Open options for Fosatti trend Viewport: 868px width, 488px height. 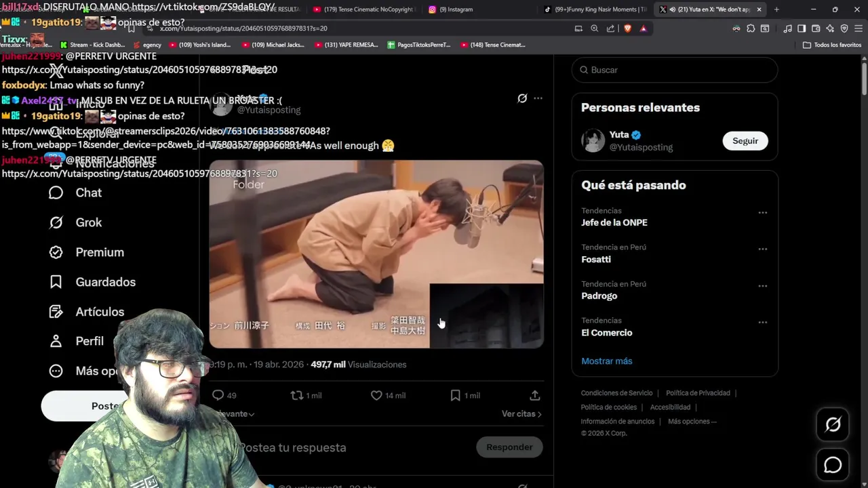[x=763, y=249]
